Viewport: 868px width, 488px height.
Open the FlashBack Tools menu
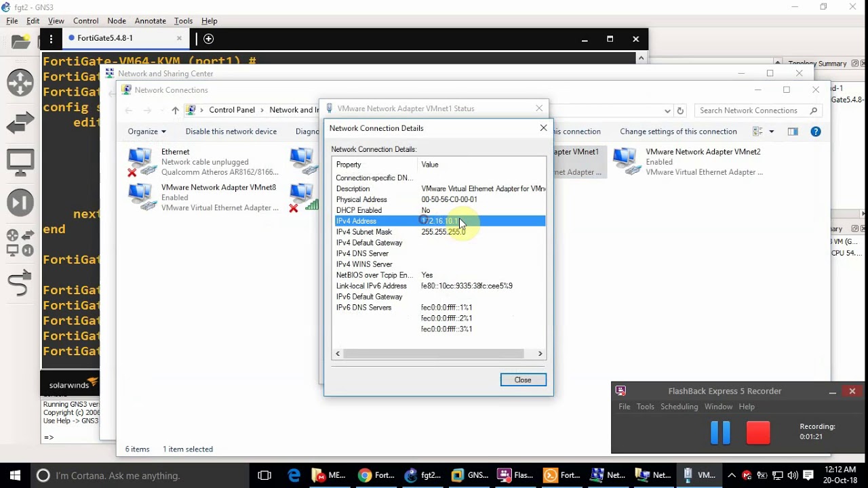coord(646,407)
